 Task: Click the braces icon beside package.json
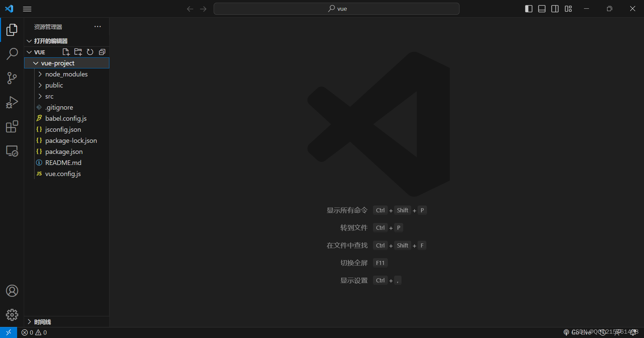pos(39,152)
